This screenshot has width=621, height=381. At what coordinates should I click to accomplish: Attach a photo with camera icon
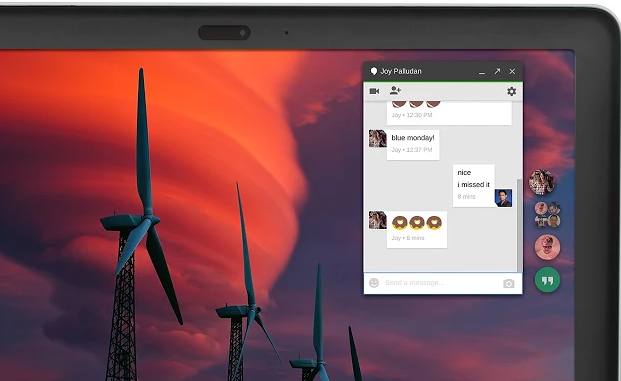click(x=509, y=284)
